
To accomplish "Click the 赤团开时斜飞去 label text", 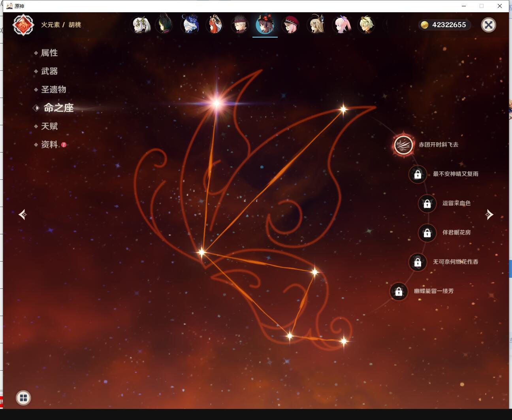I will 439,145.
